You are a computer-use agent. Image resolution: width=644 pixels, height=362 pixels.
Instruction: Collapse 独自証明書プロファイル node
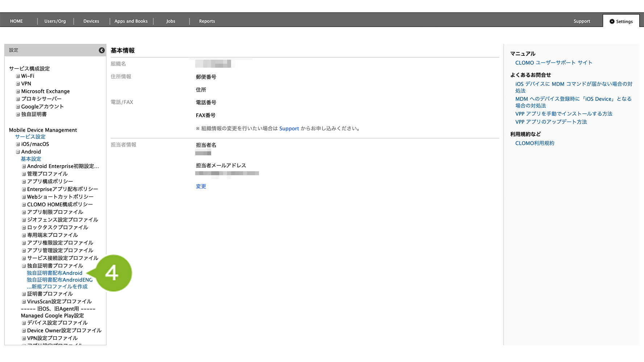24,266
